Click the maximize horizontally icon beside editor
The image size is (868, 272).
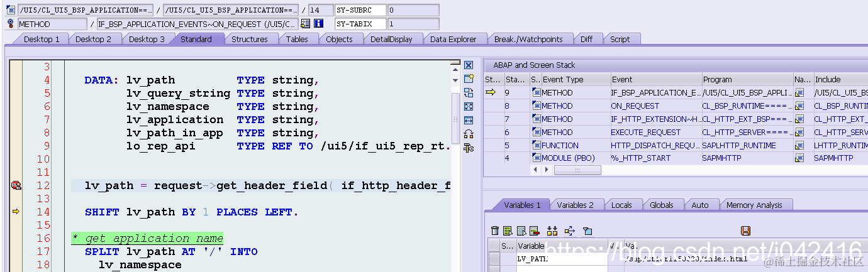pos(468,121)
